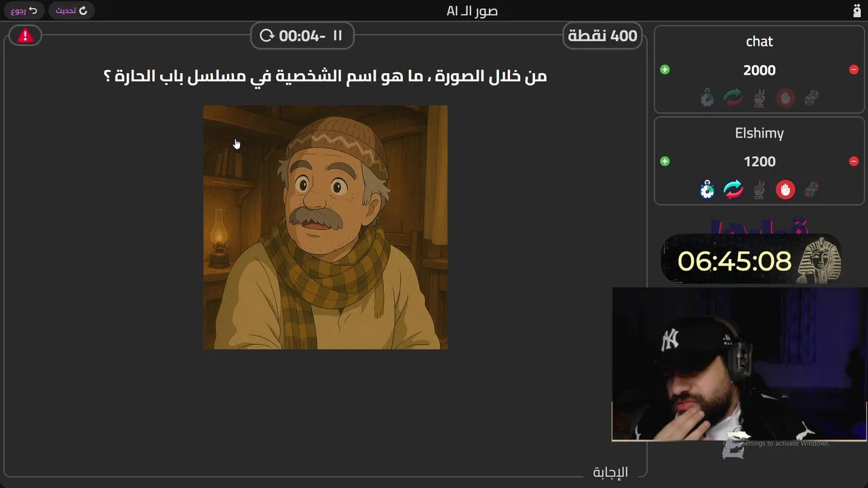Viewport: 868px width, 488px height.
Task: Click the باب الحارة question text
Action: (x=325, y=76)
